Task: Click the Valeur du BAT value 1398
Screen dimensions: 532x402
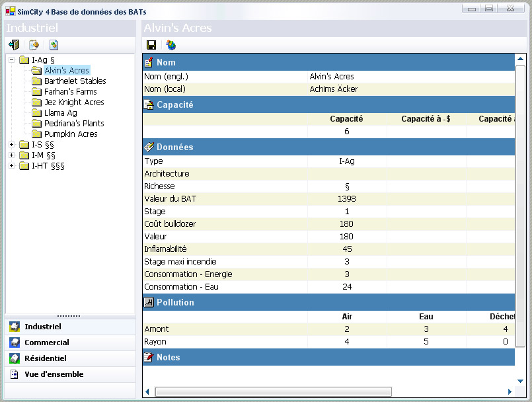Action: point(347,198)
